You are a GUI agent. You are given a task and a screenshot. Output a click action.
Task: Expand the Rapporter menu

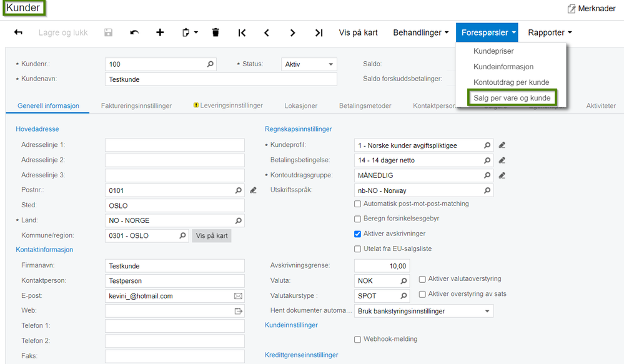coord(550,32)
